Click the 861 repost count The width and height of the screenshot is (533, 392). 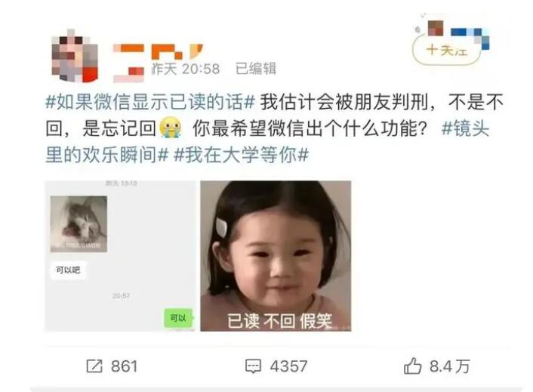(x=124, y=366)
